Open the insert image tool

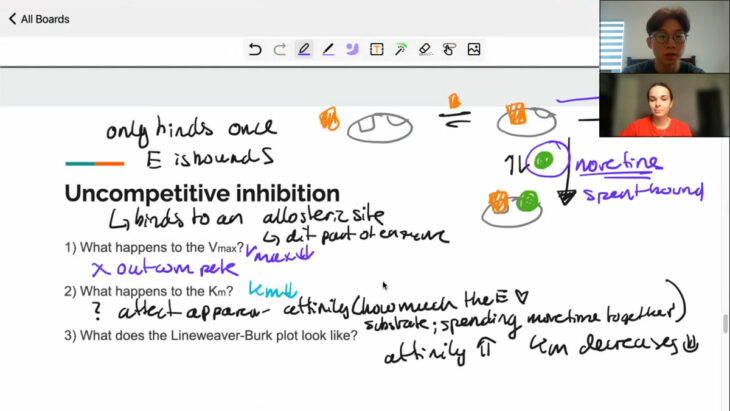pos(474,49)
